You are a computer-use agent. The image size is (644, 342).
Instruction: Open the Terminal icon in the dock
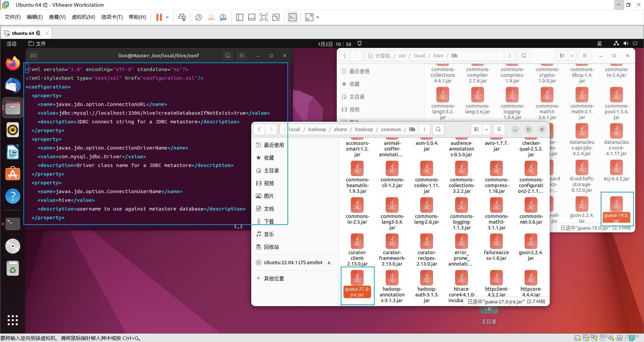click(13, 224)
